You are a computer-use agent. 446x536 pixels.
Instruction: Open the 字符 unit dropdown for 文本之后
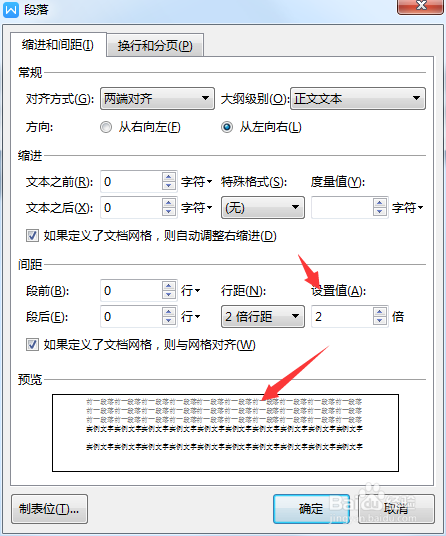tap(196, 207)
